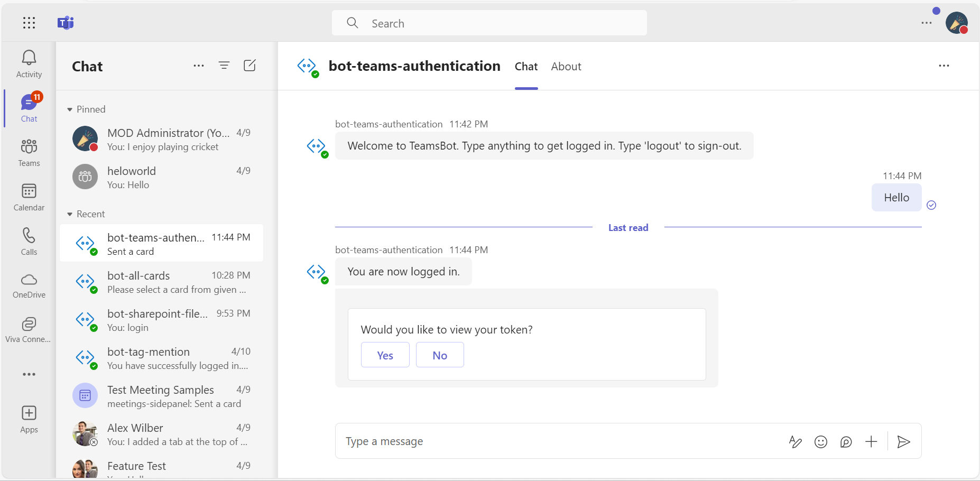Open the Activity bell in sidebar
980x481 pixels.
coord(29,64)
